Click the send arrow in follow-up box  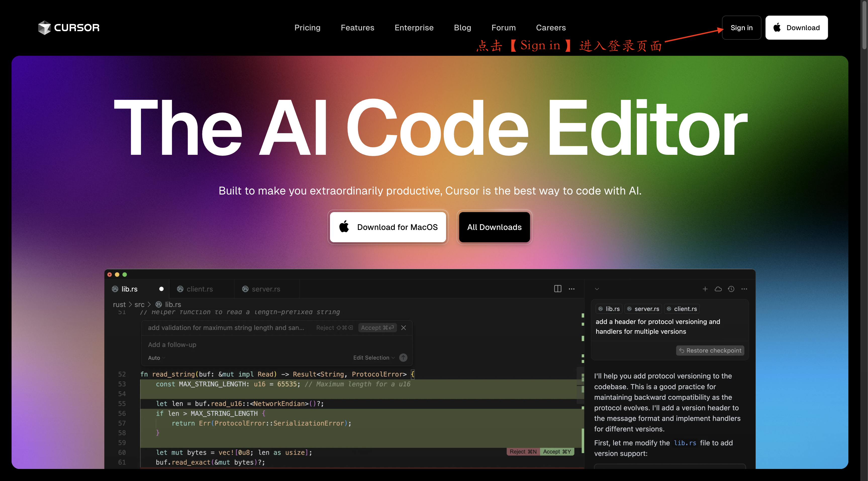pyautogui.click(x=403, y=358)
